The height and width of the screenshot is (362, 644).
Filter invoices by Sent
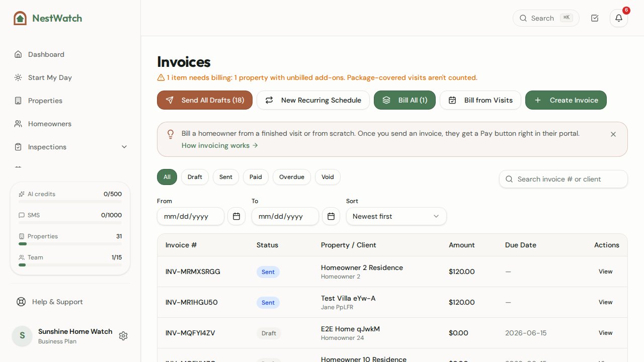[x=226, y=177]
